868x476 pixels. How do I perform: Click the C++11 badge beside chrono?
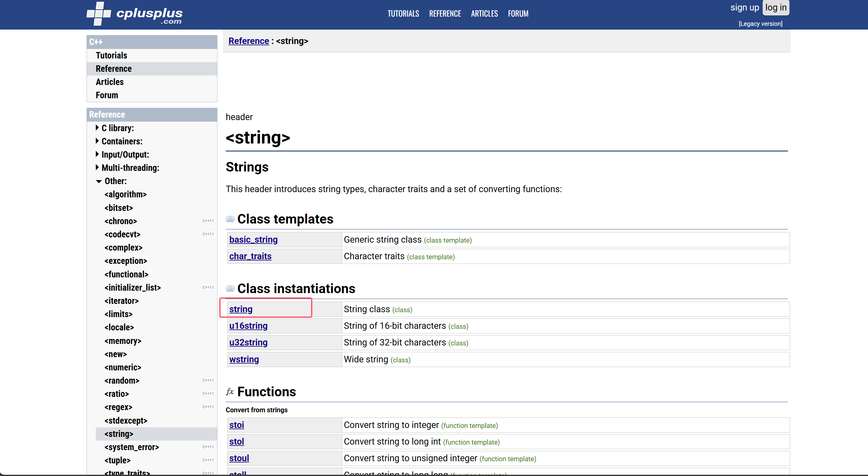(208, 221)
